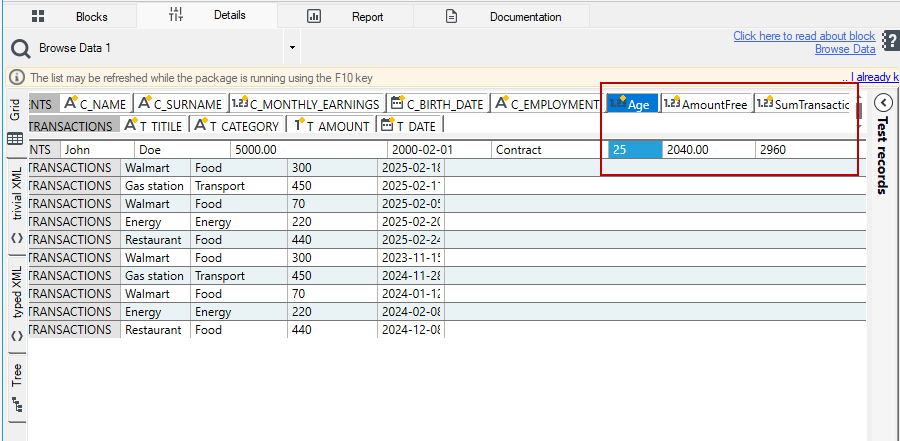The width and height of the screenshot is (900, 441).
Task: Expand the Test records panel arrow
Action: point(883,103)
